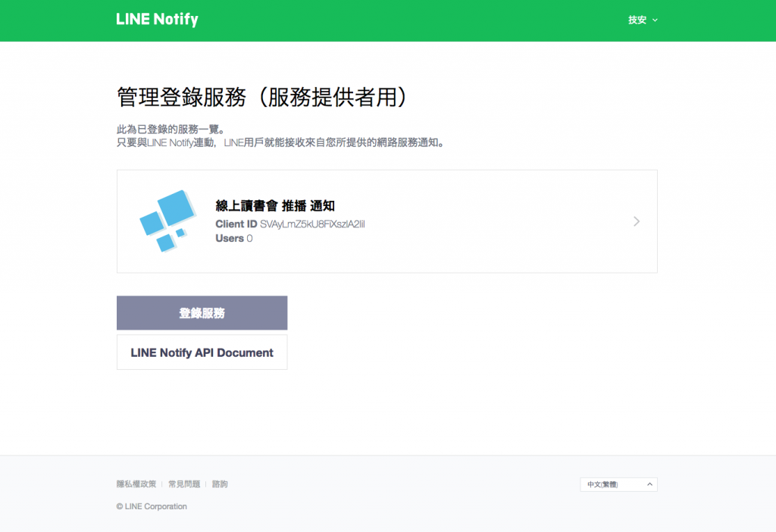Image resolution: width=776 pixels, height=532 pixels.
Task: Click the Users 0 count
Action: (234, 239)
